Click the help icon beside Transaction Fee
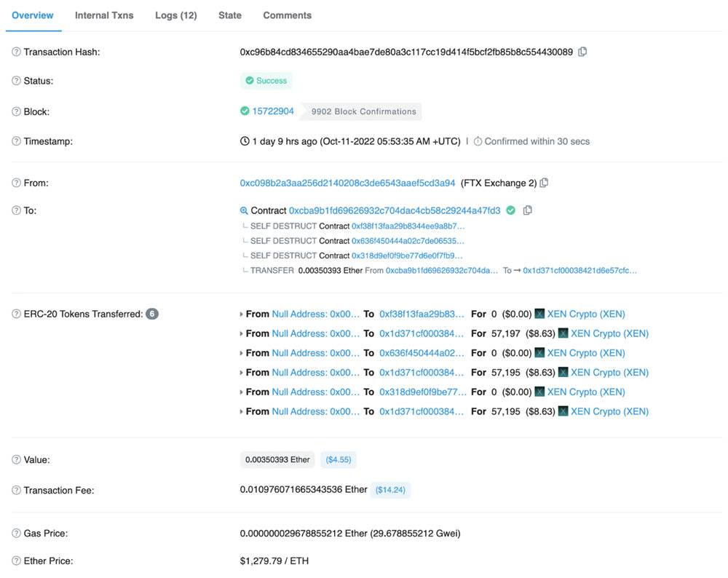The height and width of the screenshot is (578, 728). point(16,491)
